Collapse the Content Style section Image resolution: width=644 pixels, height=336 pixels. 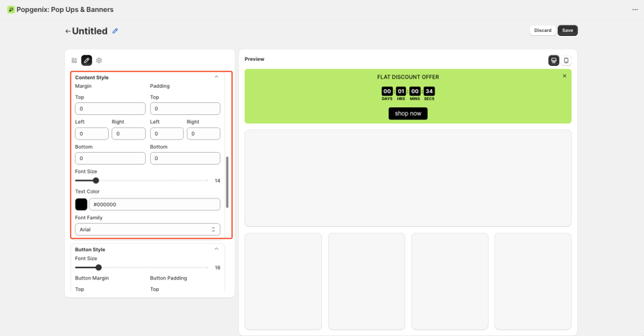(216, 77)
